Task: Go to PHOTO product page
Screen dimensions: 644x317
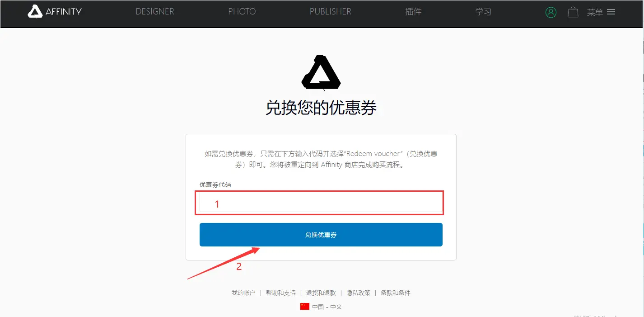Action: pos(242,12)
